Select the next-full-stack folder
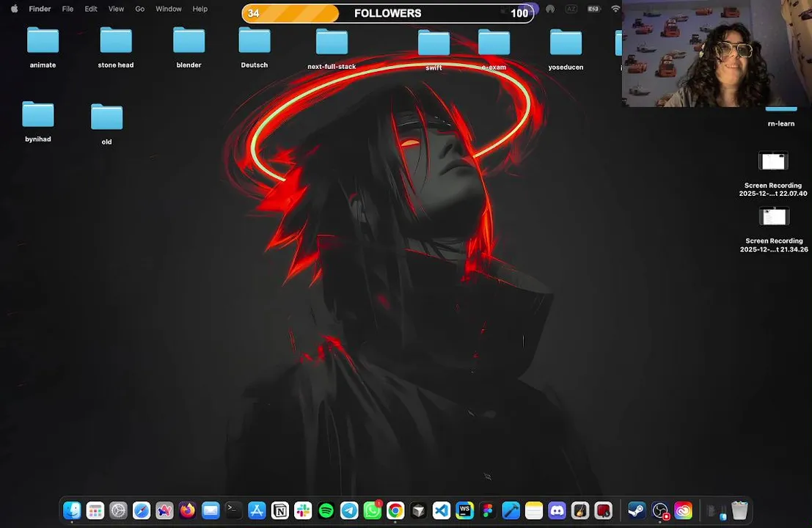 (x=332, y=42)
